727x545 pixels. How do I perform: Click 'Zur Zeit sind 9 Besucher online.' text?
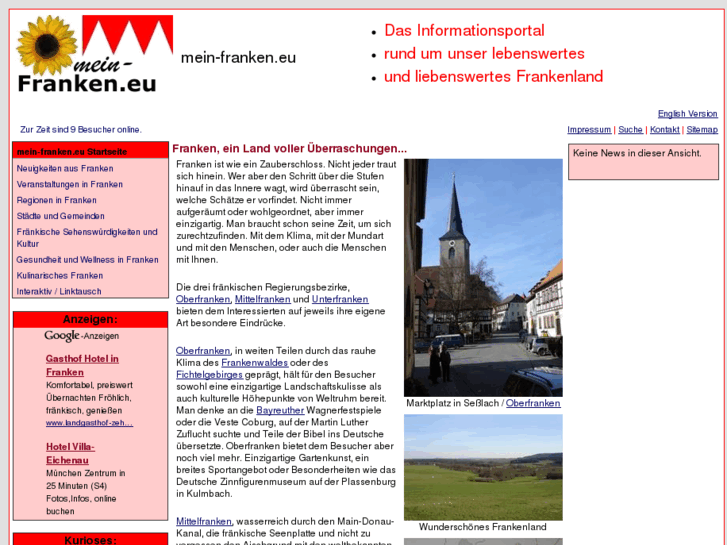81,129
